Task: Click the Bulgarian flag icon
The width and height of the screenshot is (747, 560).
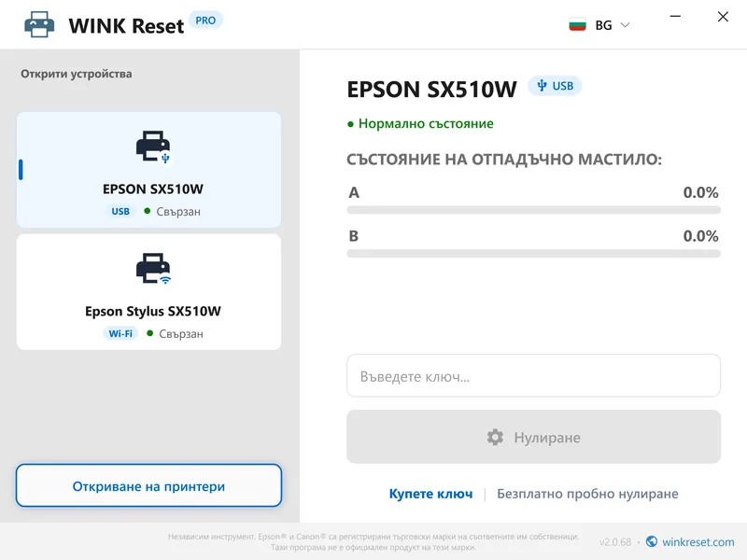Action: [x=577, y=25]
